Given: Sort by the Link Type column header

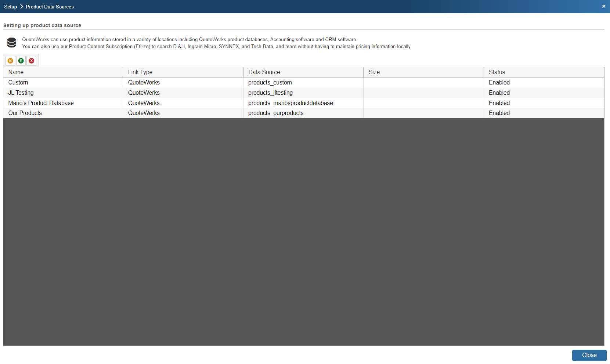Looking at the screenshot, I should coord(183,72).
